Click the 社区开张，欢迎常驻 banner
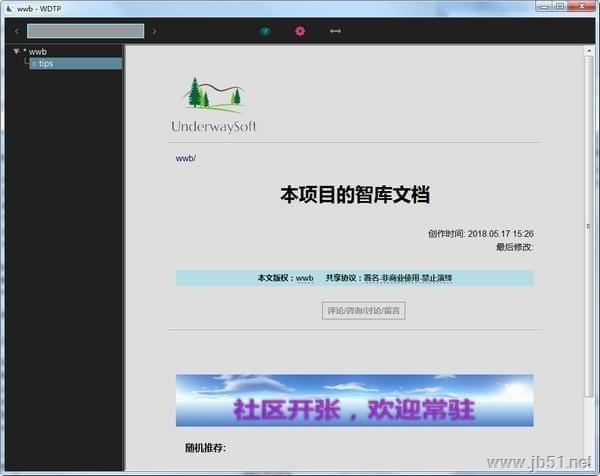 click(x=354, y=401)
